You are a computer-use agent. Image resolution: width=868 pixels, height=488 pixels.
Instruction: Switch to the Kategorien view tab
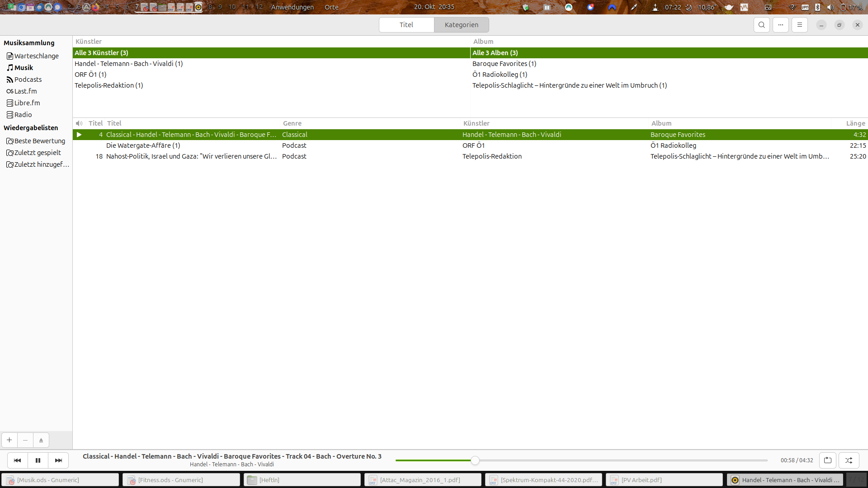pos(461,25)
